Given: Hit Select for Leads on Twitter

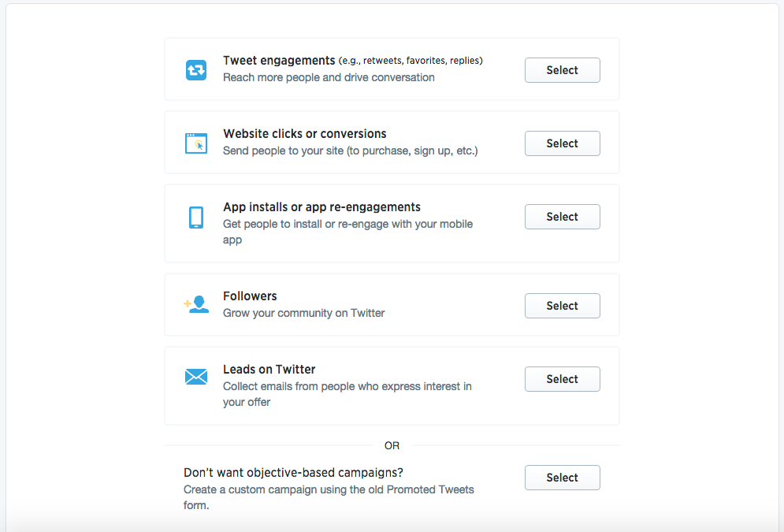Looking at the screenshot, I should (562, 379).
